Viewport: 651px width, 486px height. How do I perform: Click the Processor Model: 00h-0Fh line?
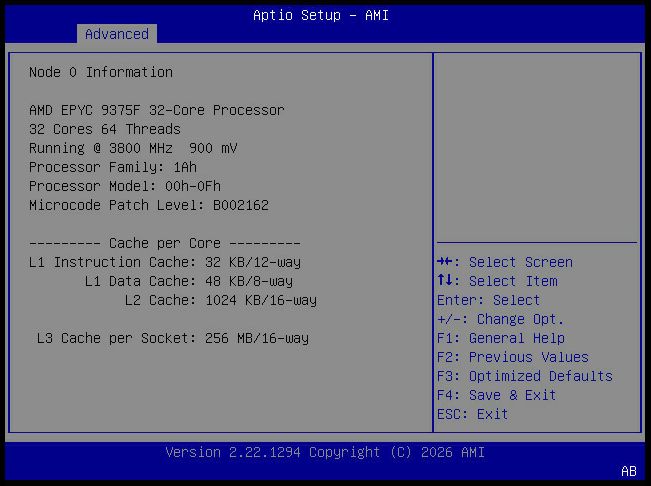point(125,186)
